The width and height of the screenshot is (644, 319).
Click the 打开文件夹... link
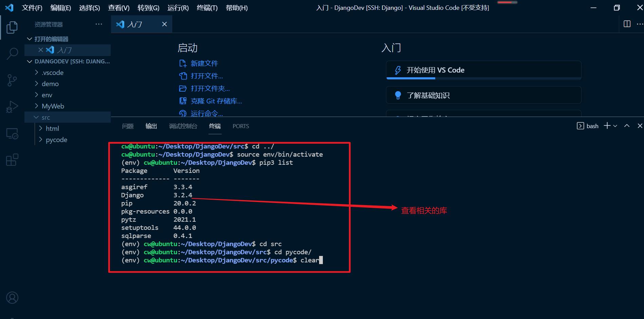click(210, 88)
